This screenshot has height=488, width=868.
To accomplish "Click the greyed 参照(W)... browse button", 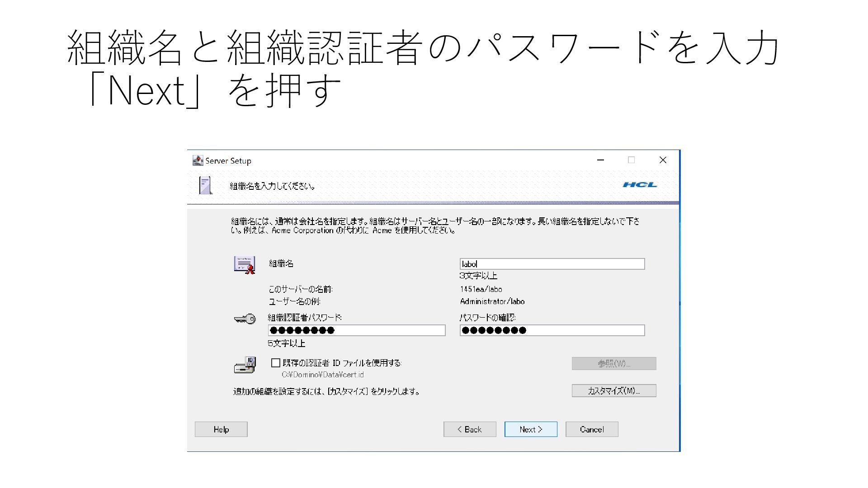I will (x=613, y=364).
